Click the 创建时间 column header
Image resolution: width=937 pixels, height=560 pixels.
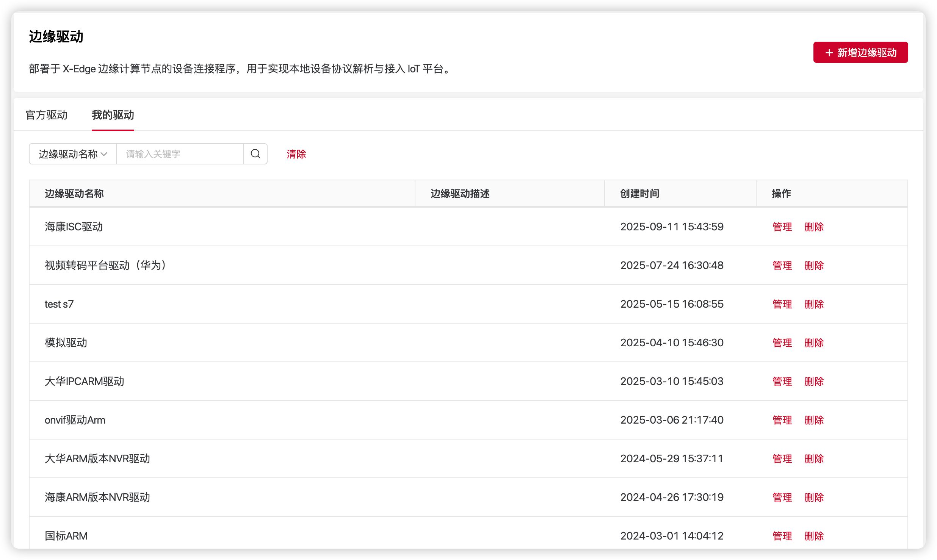click(x=639, y=194)
